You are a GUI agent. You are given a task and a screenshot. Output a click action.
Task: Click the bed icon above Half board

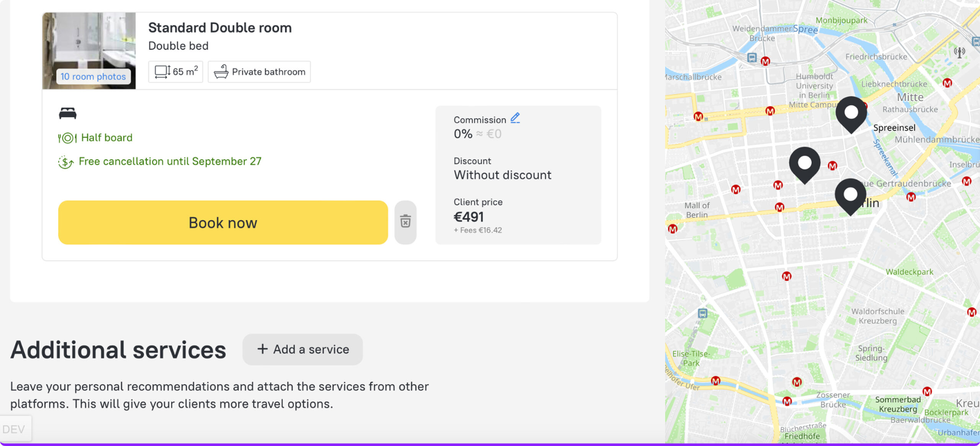[68, 113]
